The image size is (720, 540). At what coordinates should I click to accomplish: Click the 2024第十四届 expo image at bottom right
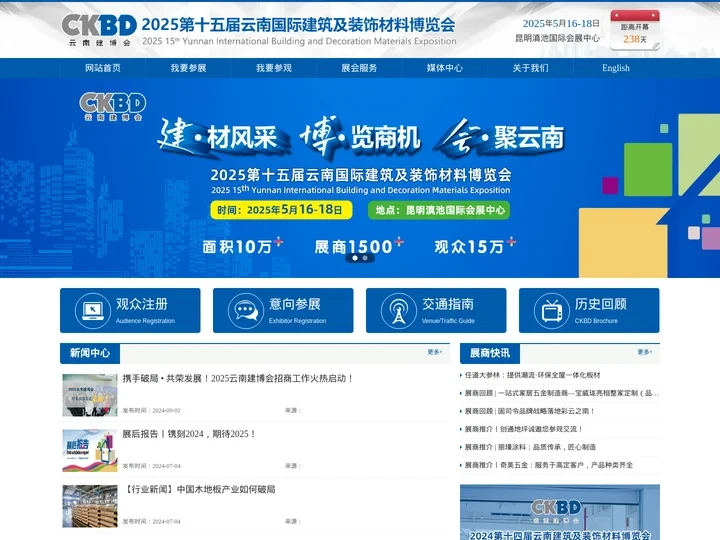tap(560, 512)
